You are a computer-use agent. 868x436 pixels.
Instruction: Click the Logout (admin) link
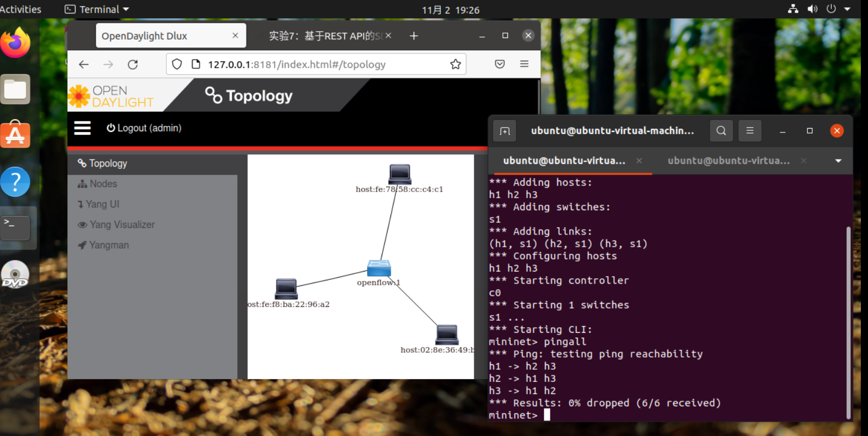point(144,128)
